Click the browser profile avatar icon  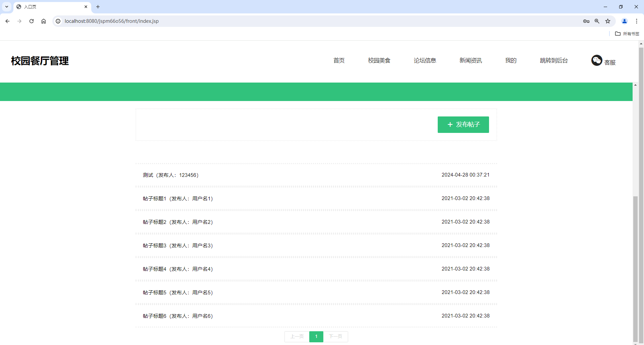(x=624, y=21)
